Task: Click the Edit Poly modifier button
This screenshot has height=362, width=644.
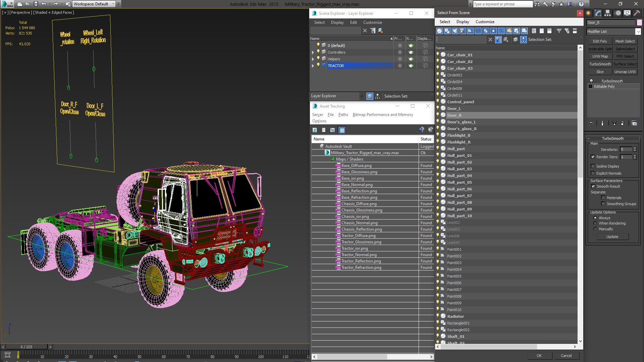Action: click(600, 41)
